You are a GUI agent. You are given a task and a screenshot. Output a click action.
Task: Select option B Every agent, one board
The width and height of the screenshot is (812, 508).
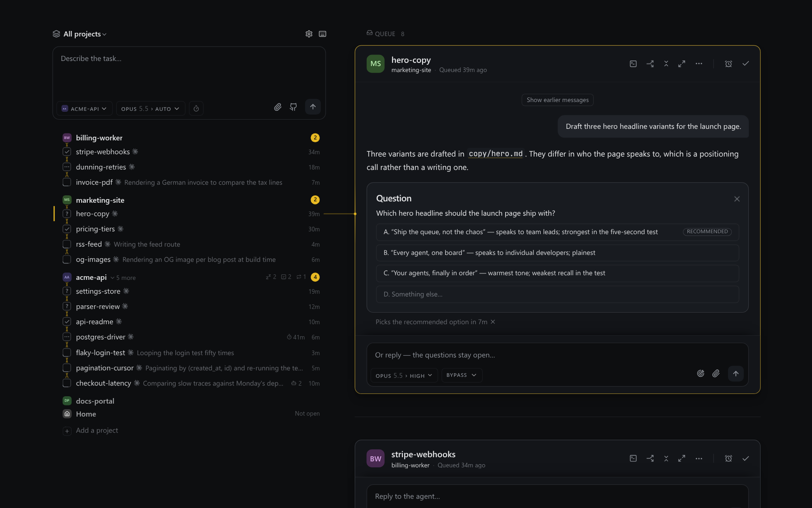(x=557, y=253)
